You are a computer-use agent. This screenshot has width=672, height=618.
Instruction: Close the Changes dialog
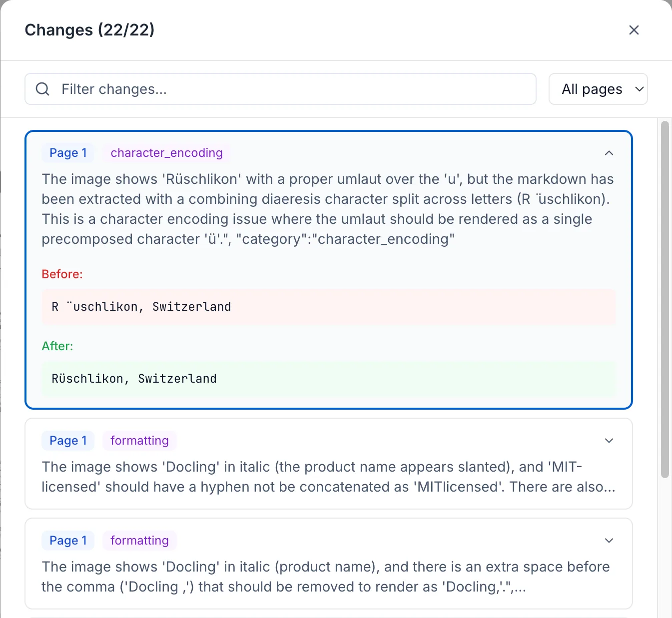pyautogui.click(x=634, y=30)
